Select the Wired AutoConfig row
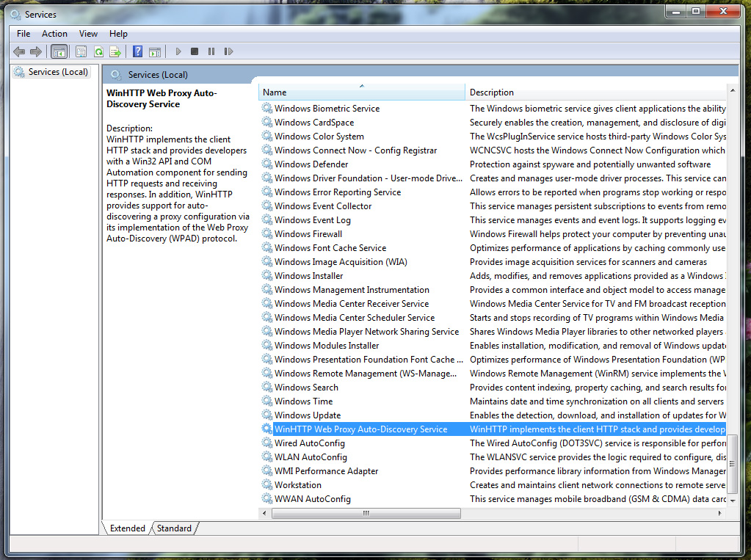Image resolution: width=751 pixels, height=560 pixels. [493, 443]
